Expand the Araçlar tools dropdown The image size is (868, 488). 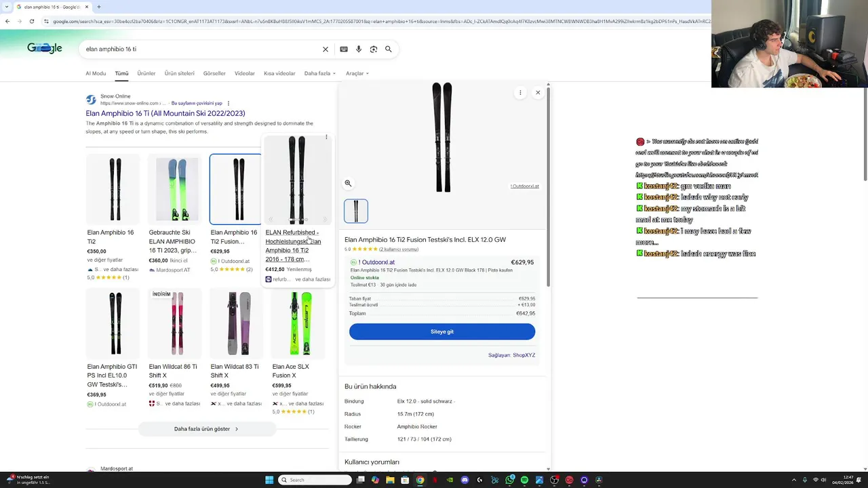click(357, 73)
